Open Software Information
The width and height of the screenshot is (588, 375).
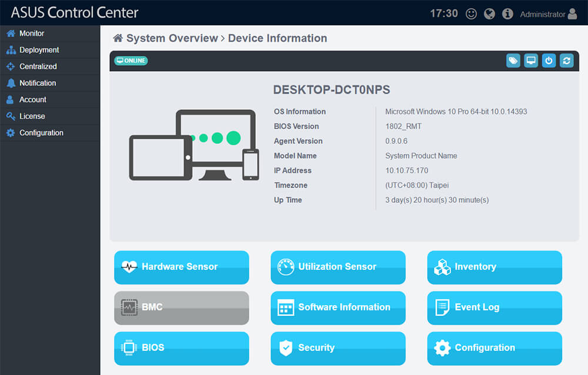click(338, 308)
